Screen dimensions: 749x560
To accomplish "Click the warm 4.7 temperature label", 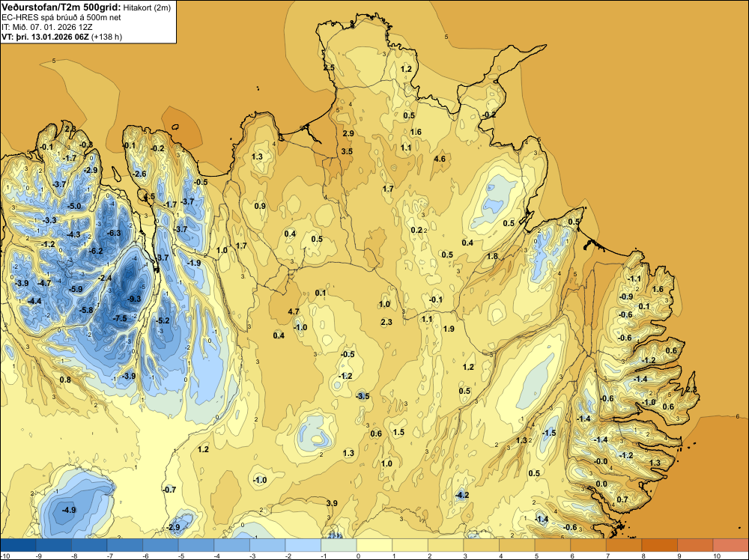I will (x=294, y=311).
